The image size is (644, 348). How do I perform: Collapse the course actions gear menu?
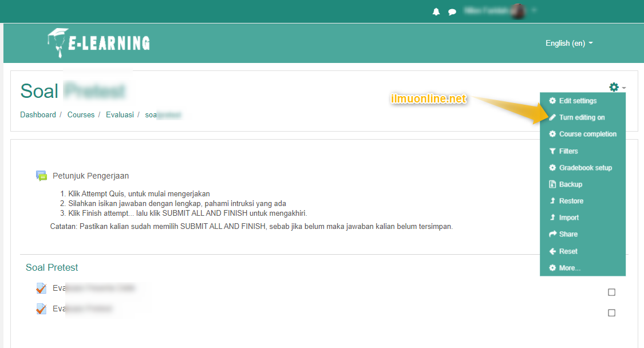click(x=617, y=88)
